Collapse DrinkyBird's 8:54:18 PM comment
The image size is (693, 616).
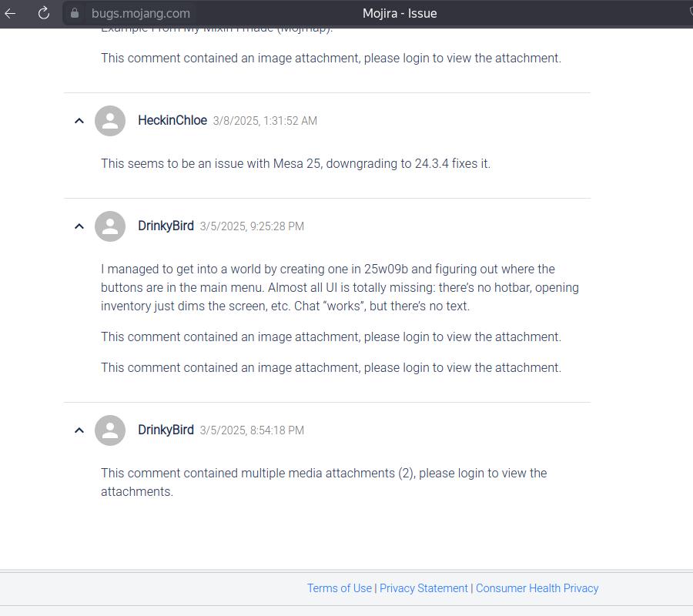79,430
